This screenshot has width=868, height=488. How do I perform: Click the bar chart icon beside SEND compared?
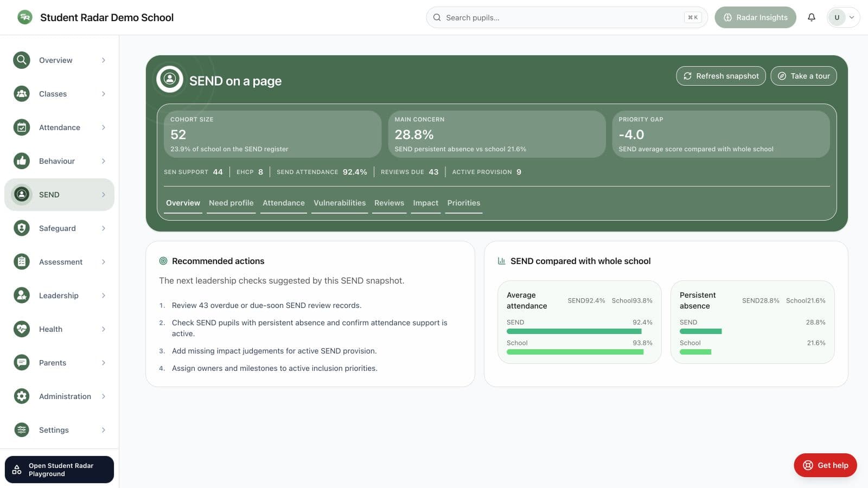coord(502,261)
